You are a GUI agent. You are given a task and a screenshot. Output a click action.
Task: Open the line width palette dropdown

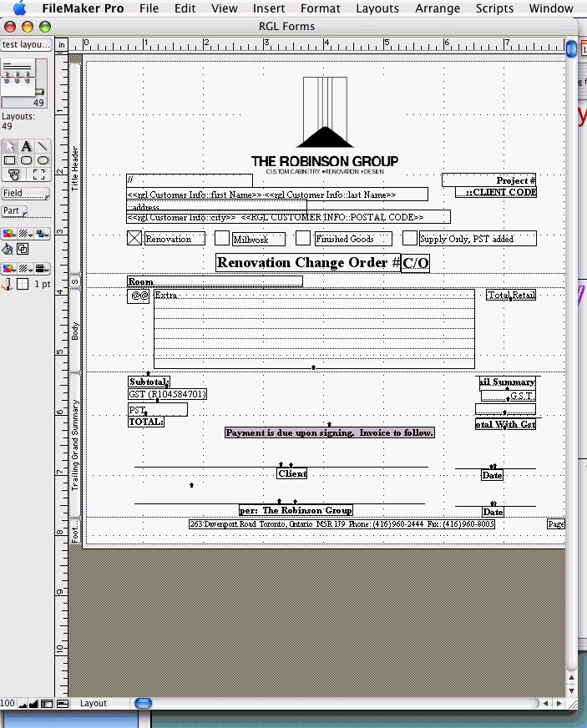[43, 268]
